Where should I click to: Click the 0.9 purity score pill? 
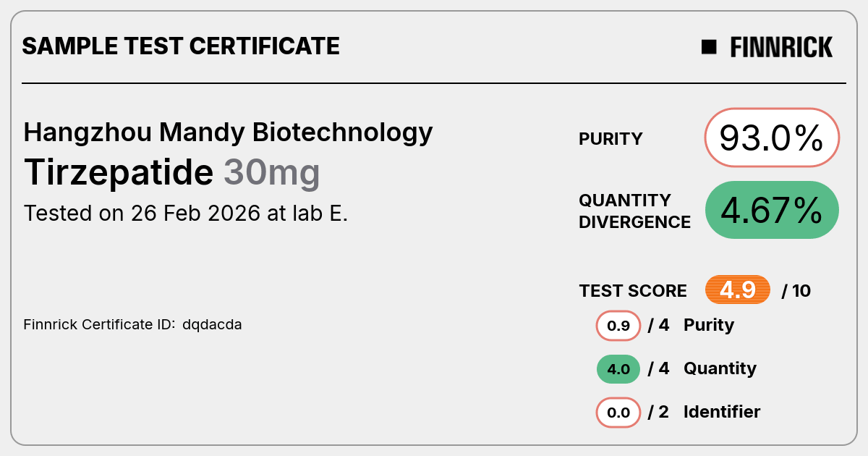[618, 326]
